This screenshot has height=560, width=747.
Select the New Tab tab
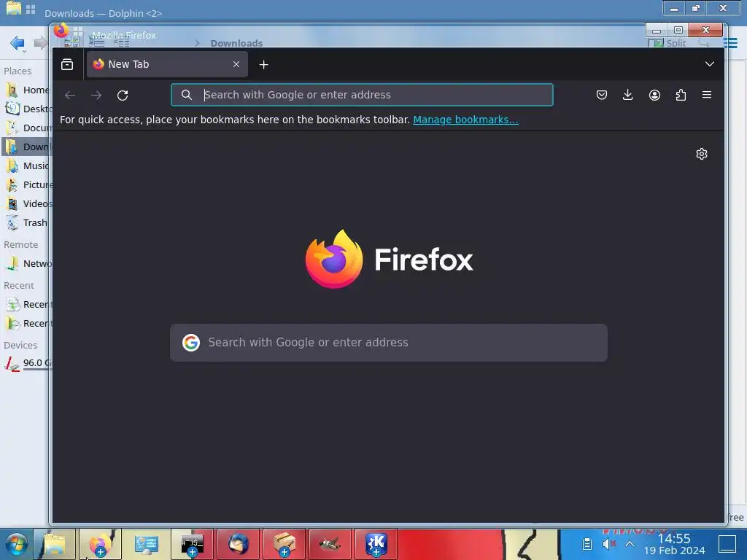click(x=167, y=64)
